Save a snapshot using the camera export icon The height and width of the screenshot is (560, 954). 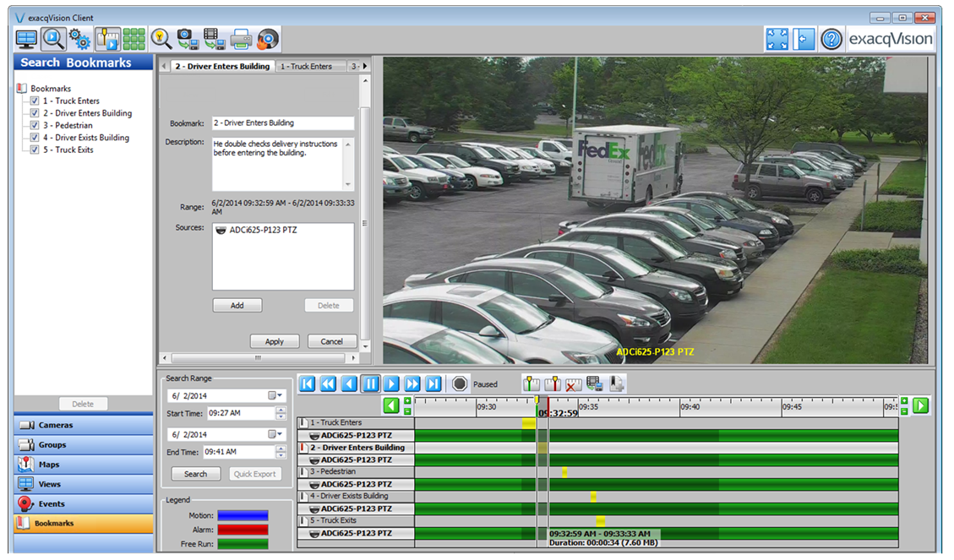[187, 38]
